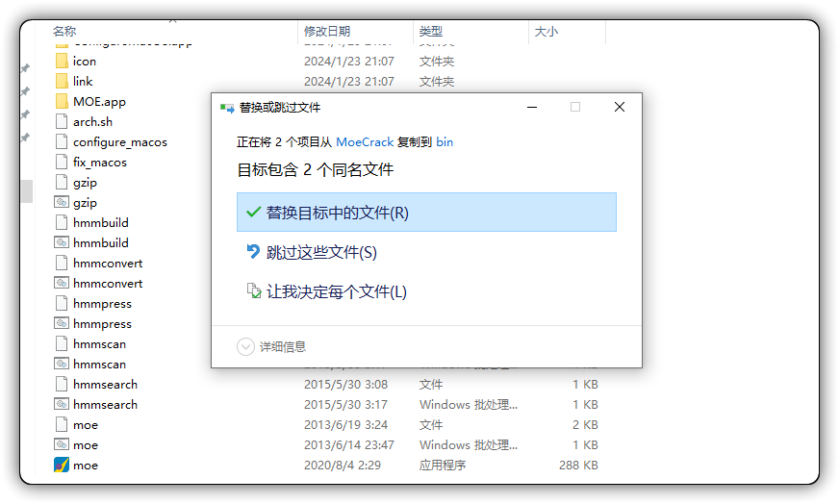Screen dimensions: 839x504
Task: Click the moe application icon
Action: [x=62, y=465]
